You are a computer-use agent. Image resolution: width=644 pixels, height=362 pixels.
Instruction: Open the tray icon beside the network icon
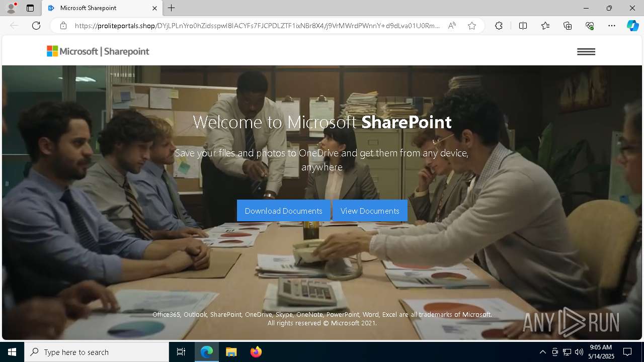click(x=555, y=352)
